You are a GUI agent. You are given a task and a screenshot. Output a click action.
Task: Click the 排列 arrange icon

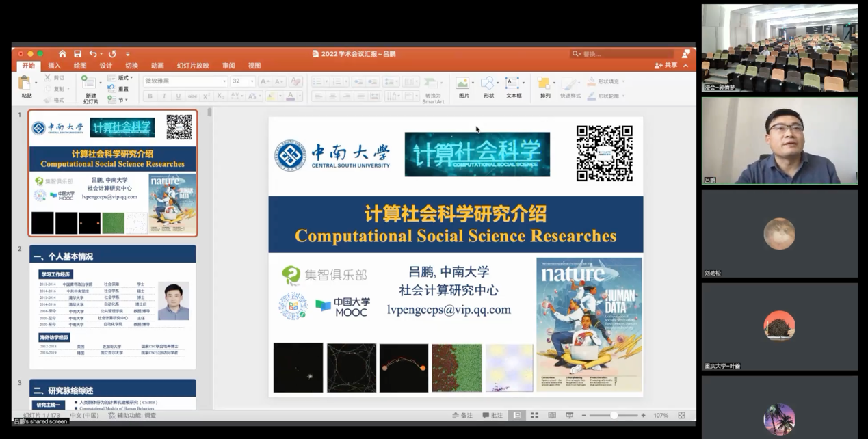pos(544,88)
